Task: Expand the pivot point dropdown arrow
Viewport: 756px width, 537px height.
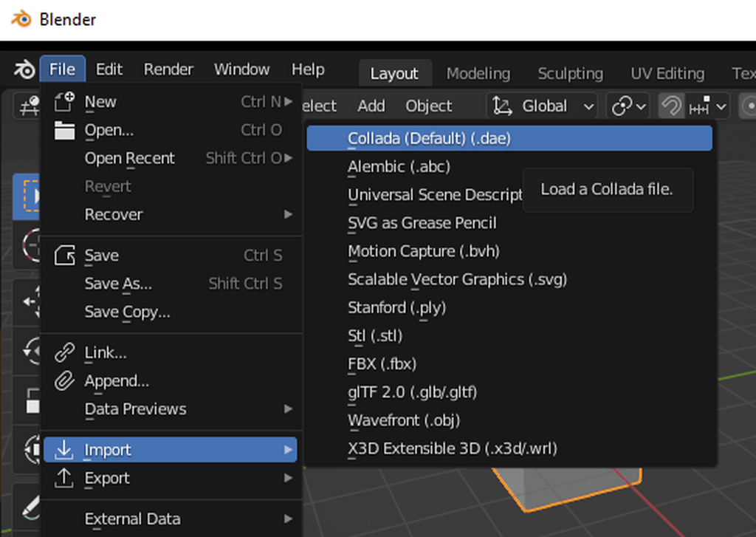Action: [x=642, y=106]
